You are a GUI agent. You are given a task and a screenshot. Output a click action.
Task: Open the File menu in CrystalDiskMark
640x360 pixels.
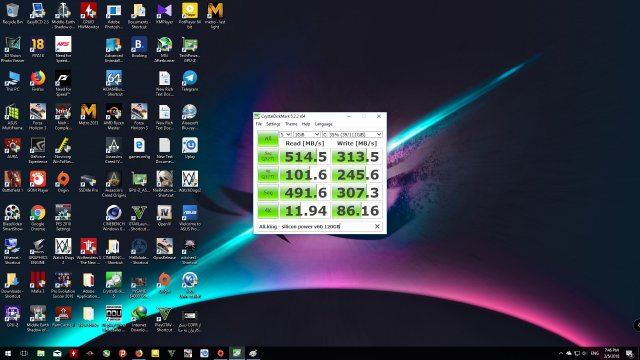click(259, 124)
